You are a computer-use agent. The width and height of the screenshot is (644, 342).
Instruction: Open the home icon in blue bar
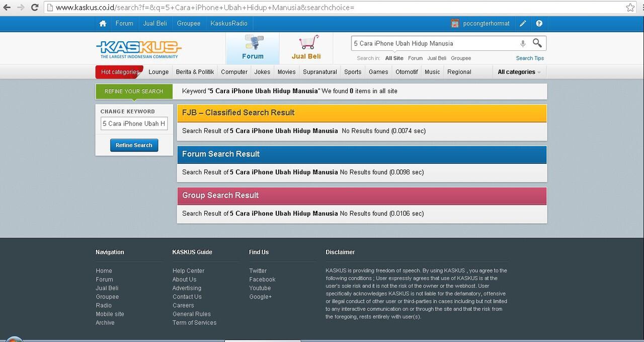pyautogui.click(x=103, y=24)
